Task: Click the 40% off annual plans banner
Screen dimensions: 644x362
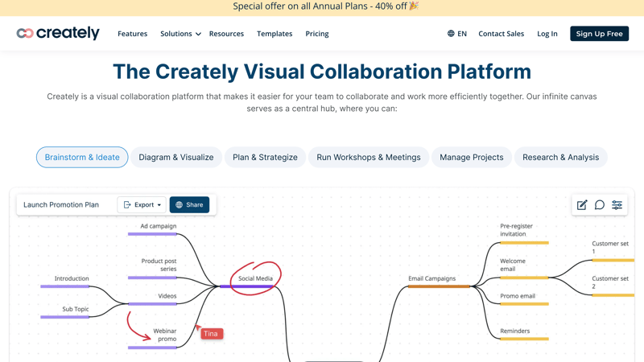Action: point(322,6)
